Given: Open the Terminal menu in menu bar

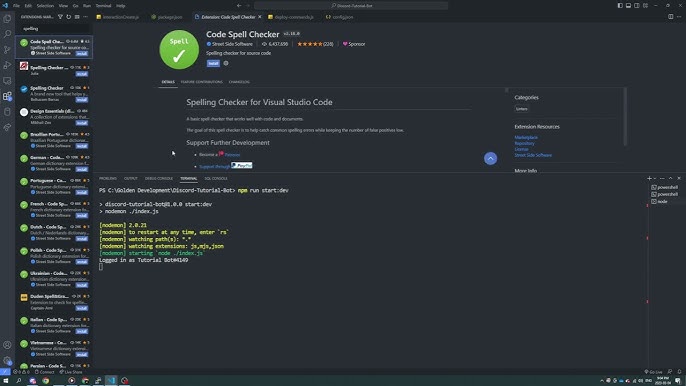Looking at the screenshot, I should [x=103, y=6].
